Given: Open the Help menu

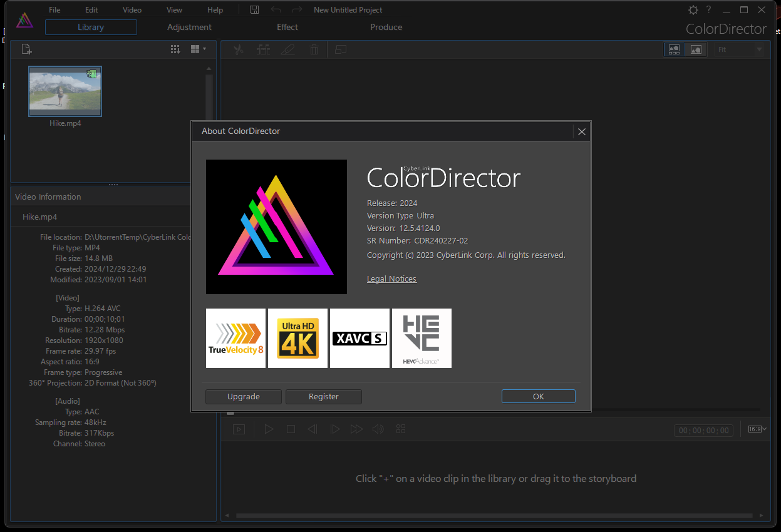Looking at the screenshot, I should [x=215, y=10].
